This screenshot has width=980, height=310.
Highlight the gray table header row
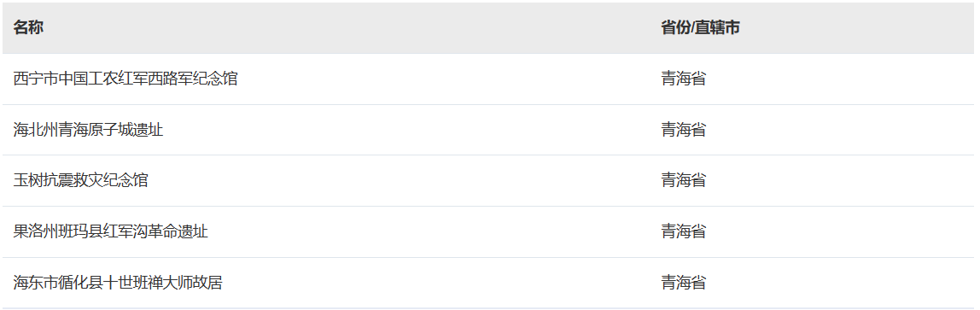[488, 27]
